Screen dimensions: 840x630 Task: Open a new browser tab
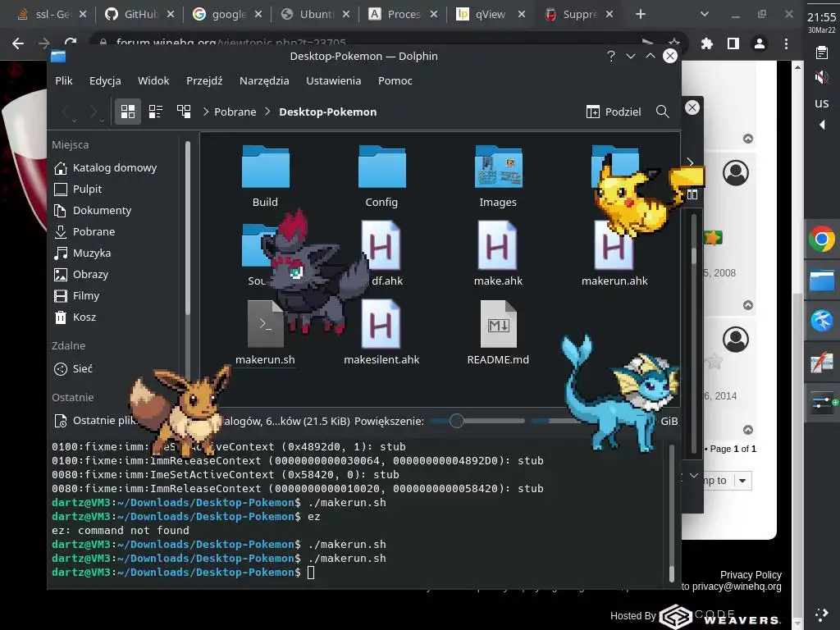click(640, 15)
